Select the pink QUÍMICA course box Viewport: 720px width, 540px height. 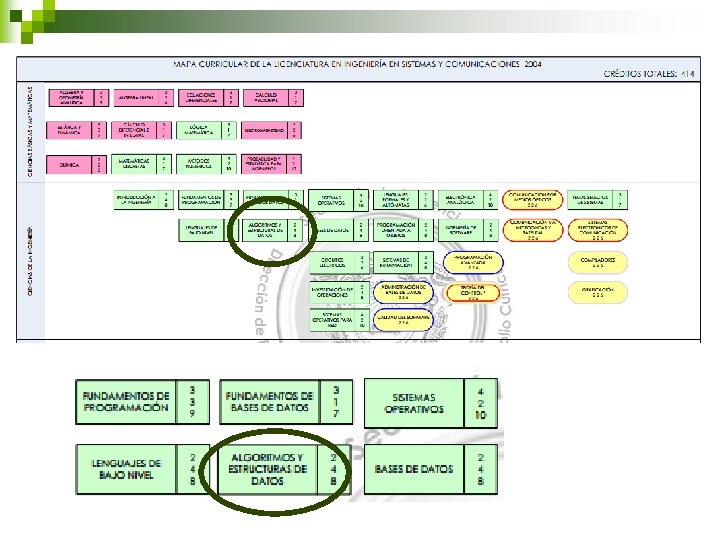pos(76,164)
